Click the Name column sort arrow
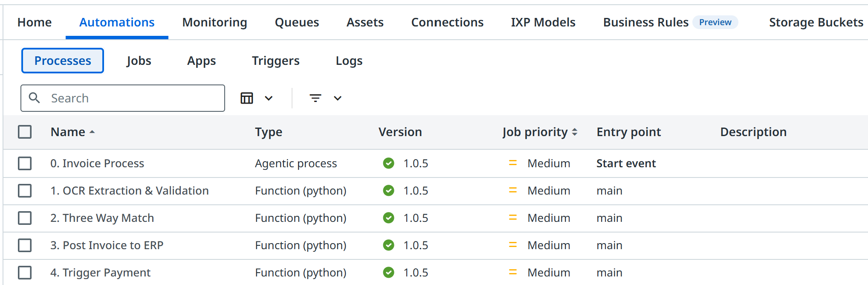Screen dimensions: 868x285 pyautogui.click(x=92, y=132)
